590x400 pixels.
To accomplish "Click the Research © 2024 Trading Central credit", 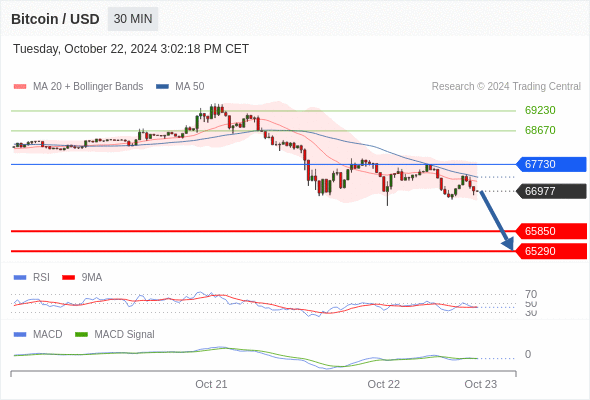I will coord(506,87).
